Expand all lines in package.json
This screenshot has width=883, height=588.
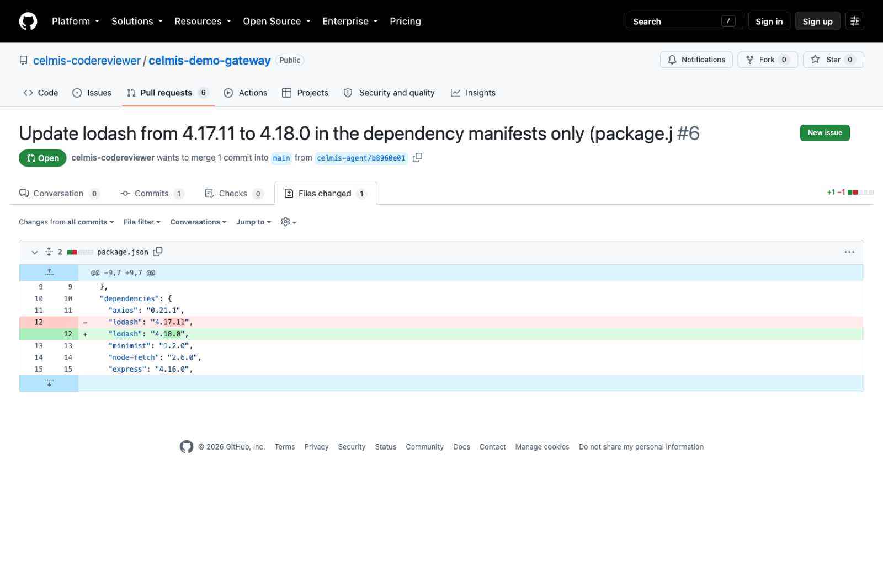coord(49,252)
